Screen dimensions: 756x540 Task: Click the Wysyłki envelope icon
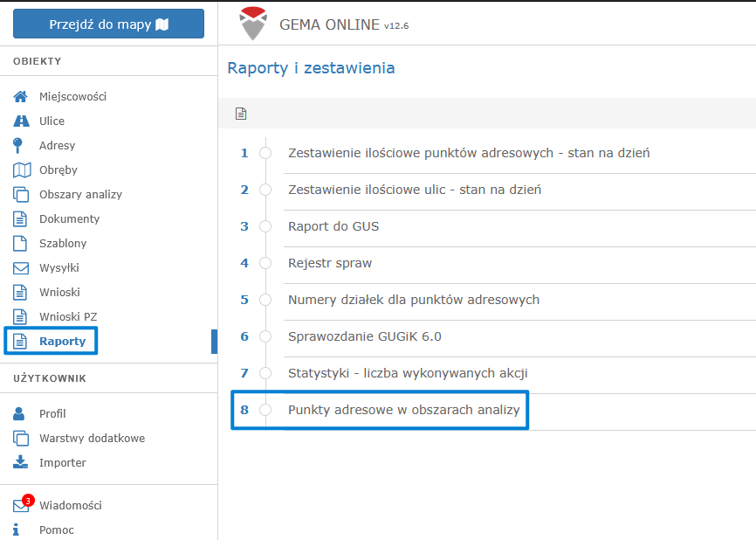[21, 268]
